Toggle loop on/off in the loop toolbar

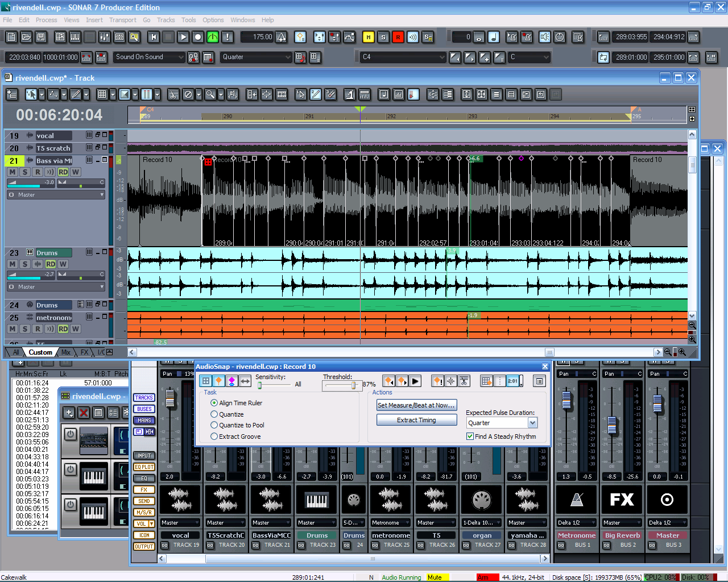pyautogui.click(x=603, y=57)
